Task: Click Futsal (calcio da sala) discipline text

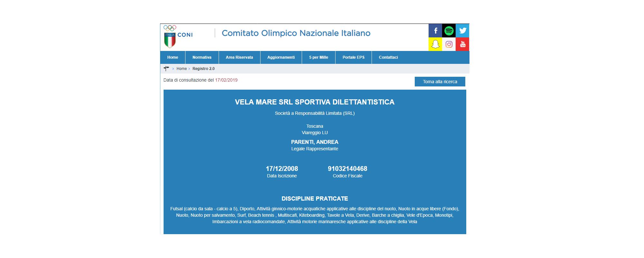Action: [x=204, y=209]
